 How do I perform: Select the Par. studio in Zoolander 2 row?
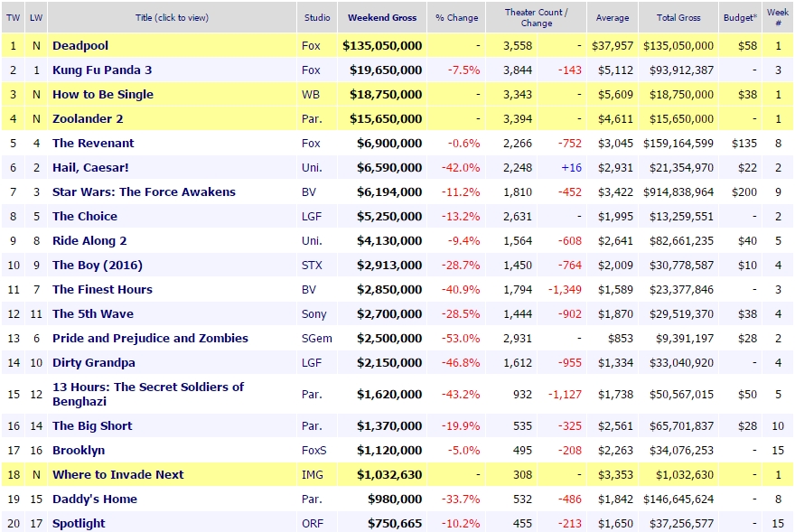(x=312, y=118)
